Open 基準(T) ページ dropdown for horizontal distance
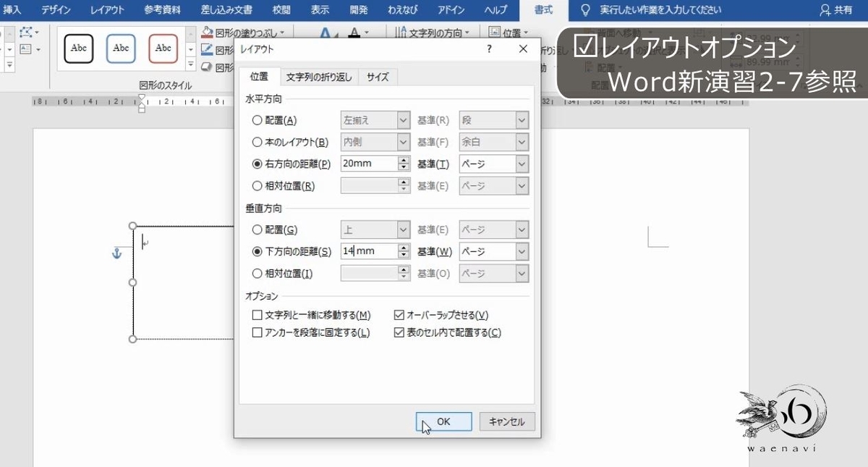Viewport: 868px width, 467px height. pyautogui.click(x=494, y=164)
